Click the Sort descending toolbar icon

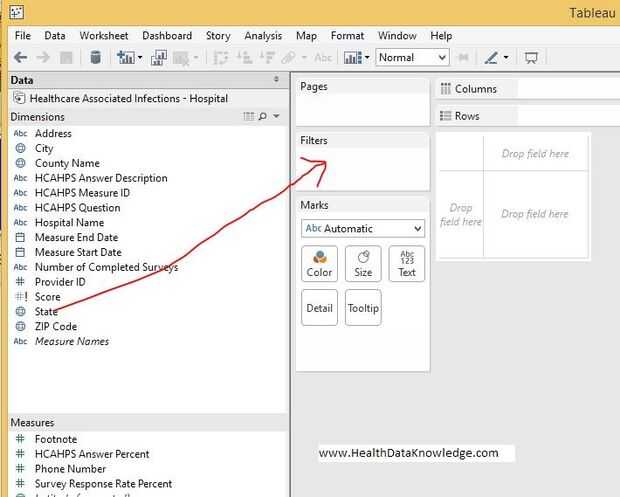pos(267,58)
